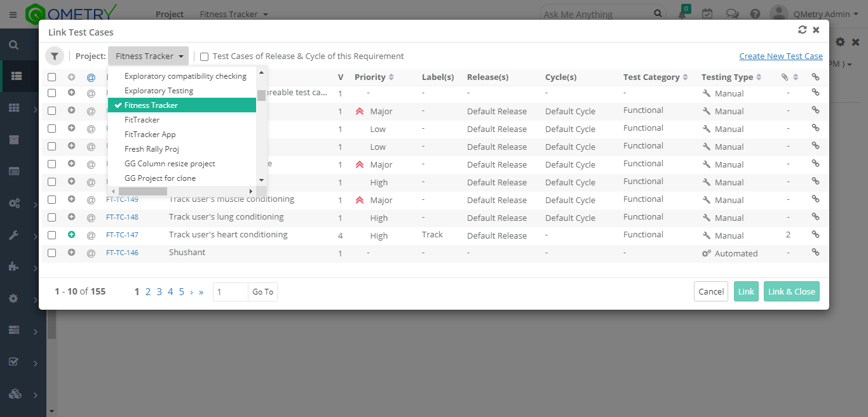The height and width of the screenshot is (417, 868).
Task: Click the Link & Close button
Action: point(792,291)
